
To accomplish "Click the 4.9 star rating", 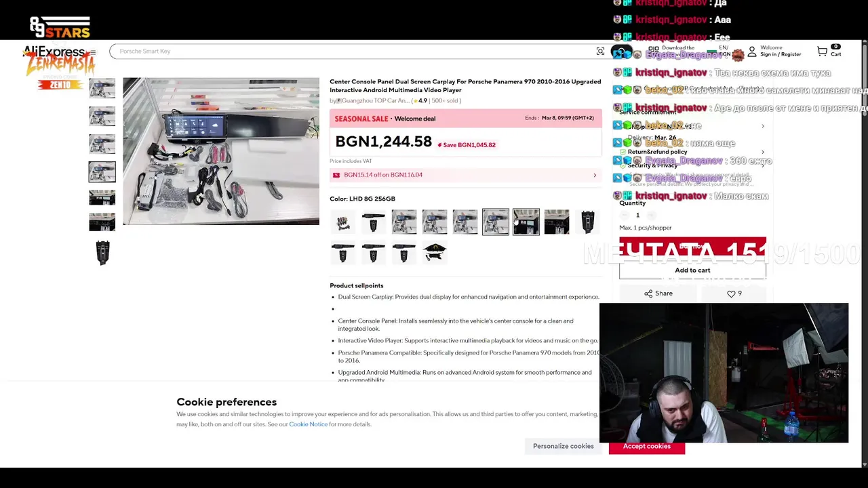I will point(420,100).
